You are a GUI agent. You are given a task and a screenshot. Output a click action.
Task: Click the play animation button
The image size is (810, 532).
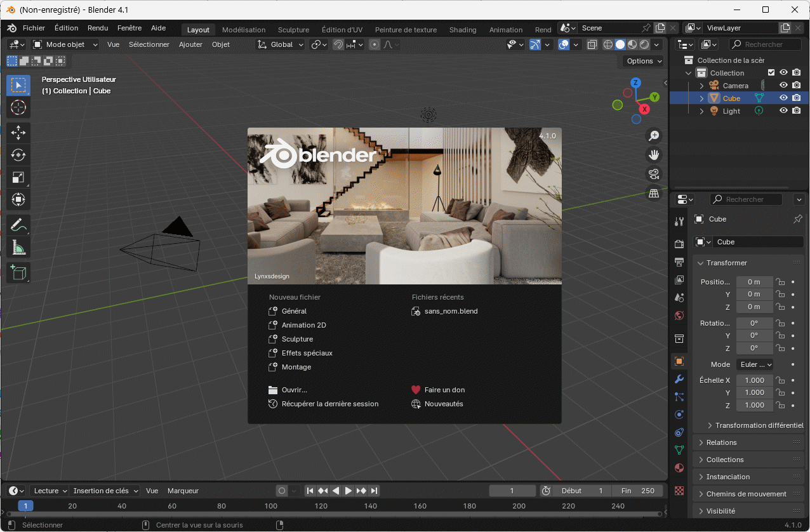(x=349, y=491)
